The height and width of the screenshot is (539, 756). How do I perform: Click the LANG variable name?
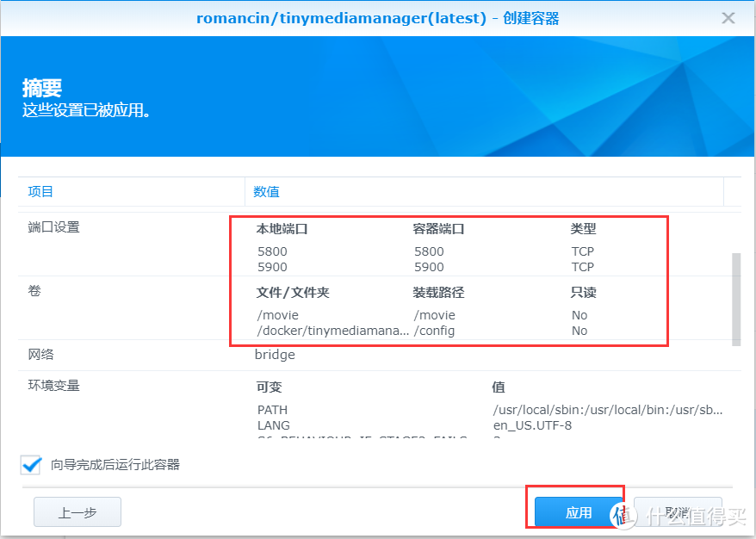(274, 425)
